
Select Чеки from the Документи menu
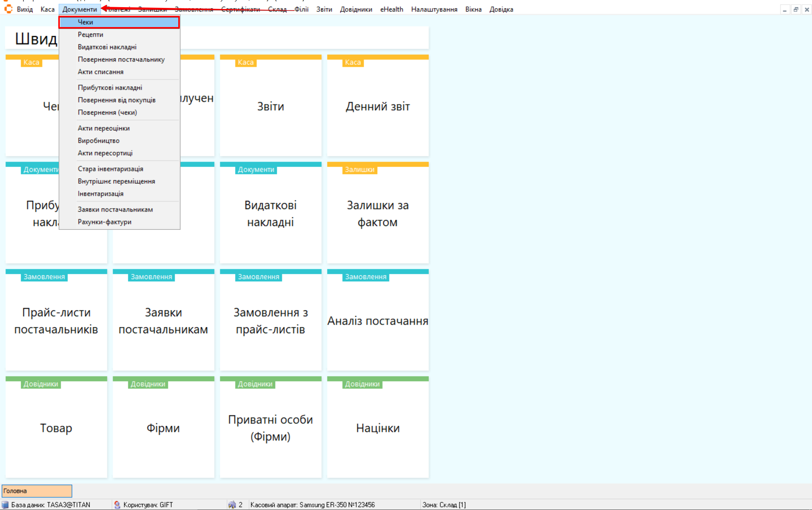click(85, 22)
